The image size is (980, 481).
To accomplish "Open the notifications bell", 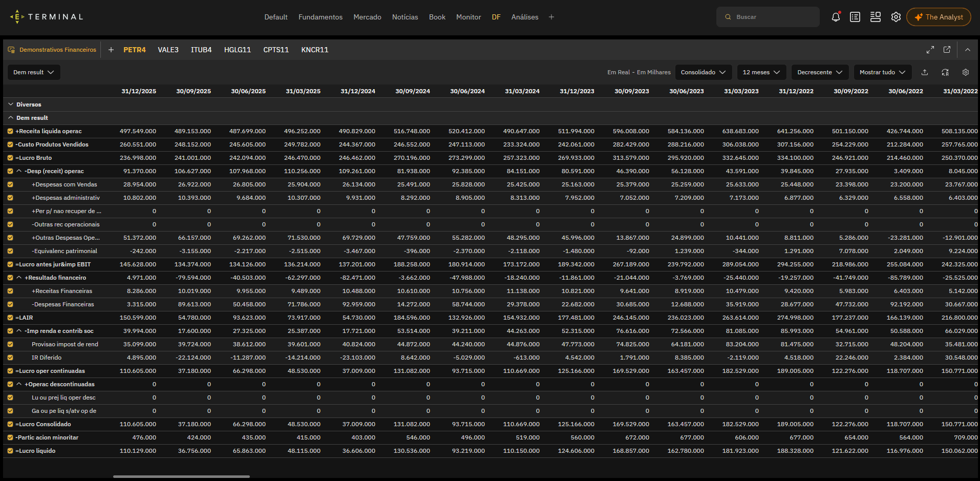I will (x=836, y=17).
